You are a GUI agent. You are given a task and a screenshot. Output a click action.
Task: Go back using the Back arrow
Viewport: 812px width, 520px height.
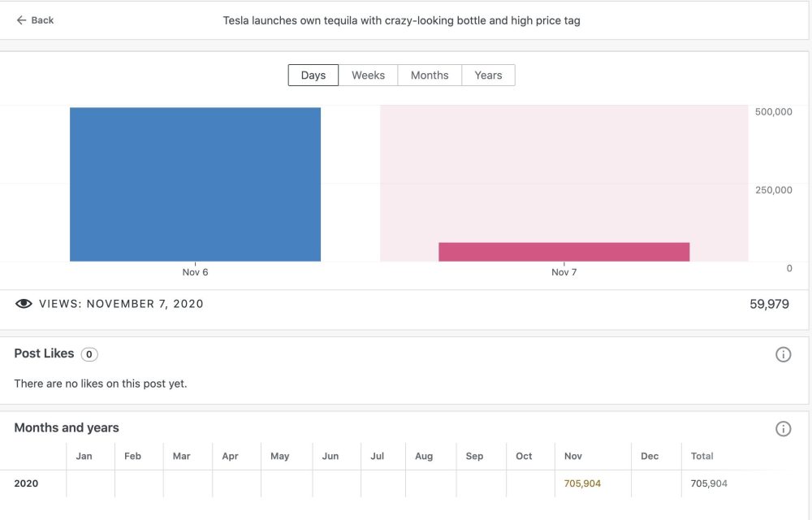[21, 20]
